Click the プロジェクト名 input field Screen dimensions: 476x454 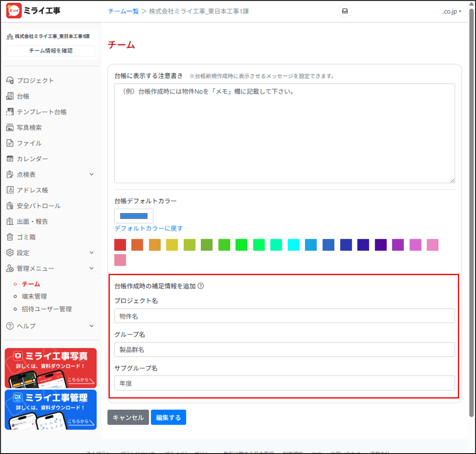(x=284, y=316)
